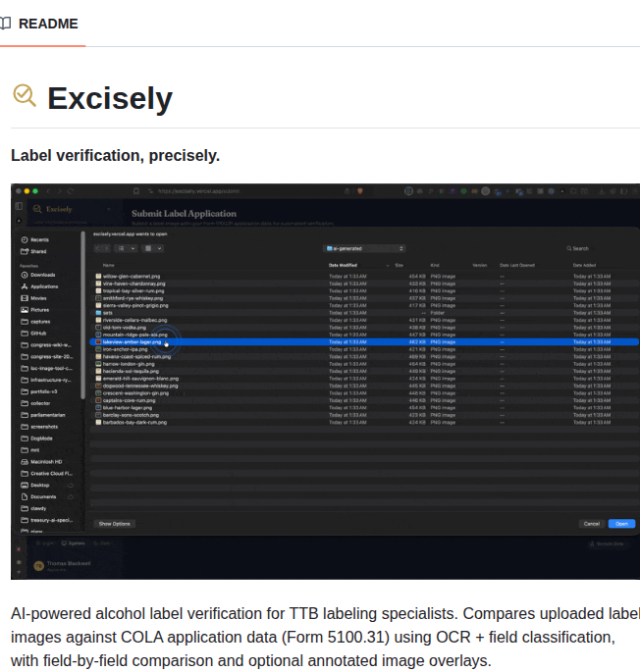The image size is (640, 672).
Task: Click the Desktop icon in dialog sidebar
Action: [25, 486]
